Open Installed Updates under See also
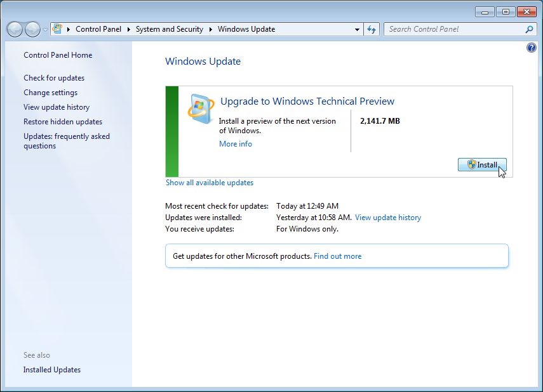 tap(52, 370)
